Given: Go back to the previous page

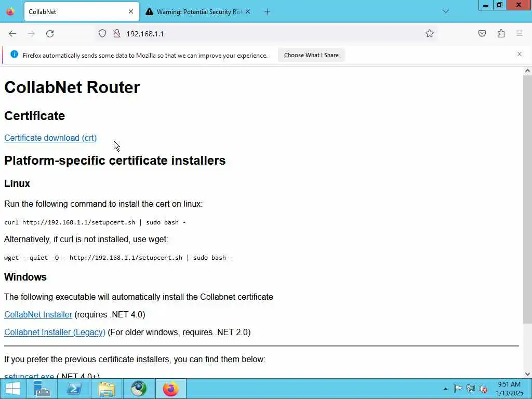Looking at the screenshot, I should coord(12,34).
